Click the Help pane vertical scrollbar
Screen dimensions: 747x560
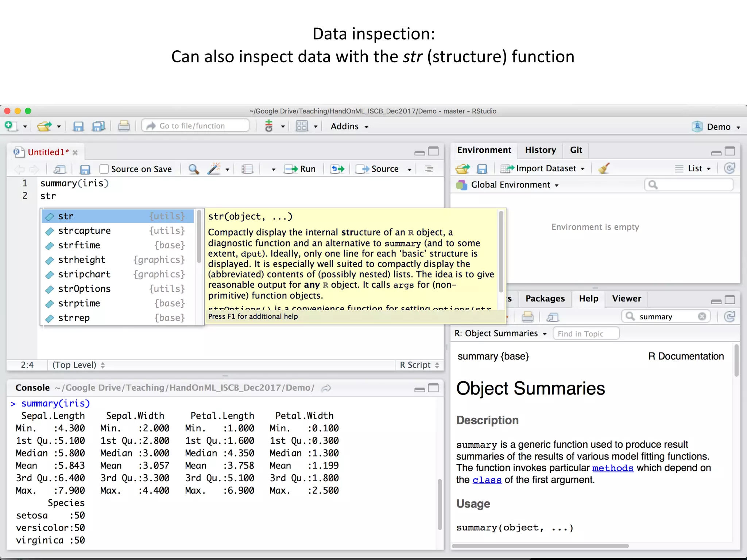click(736, 361)
